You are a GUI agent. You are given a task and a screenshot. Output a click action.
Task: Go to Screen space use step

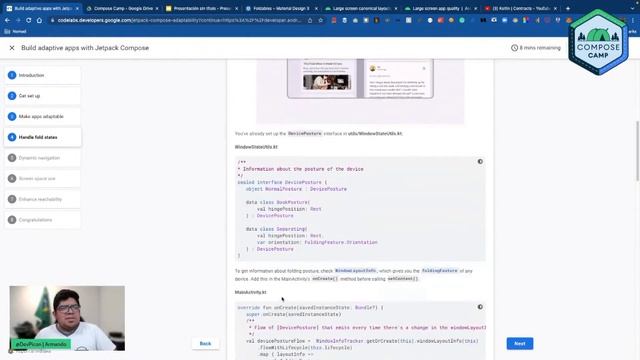(43, 179)
